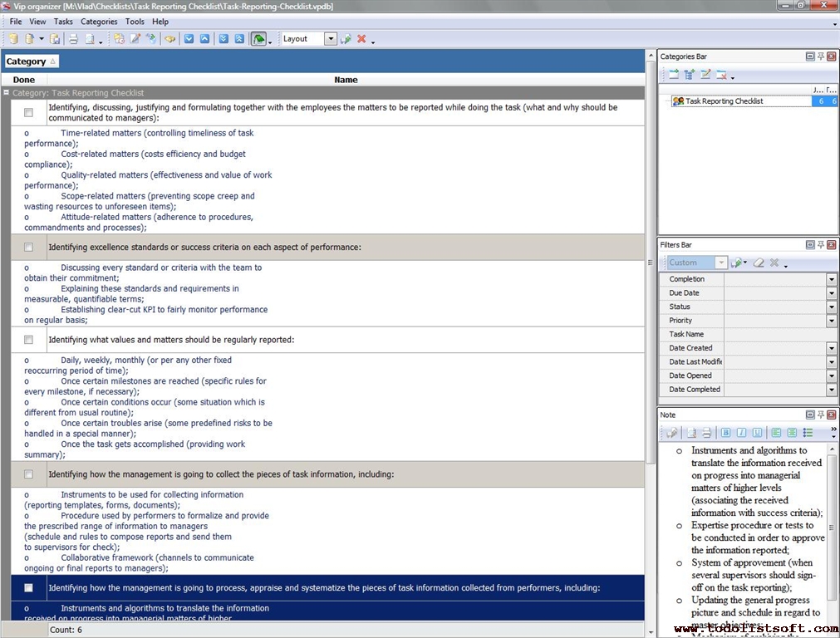840x638 pixels.
Task: Click the red X delete icon in main toolbar
Action: (361, 39)
